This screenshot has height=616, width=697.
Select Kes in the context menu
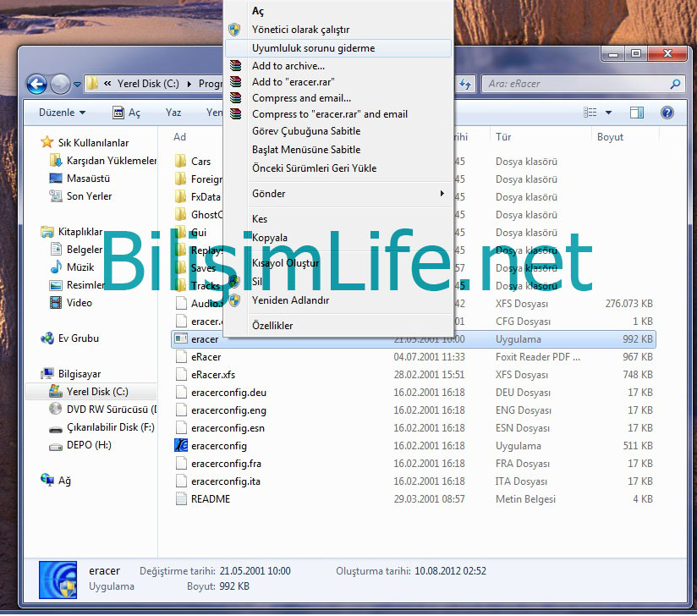pos(338,219)
